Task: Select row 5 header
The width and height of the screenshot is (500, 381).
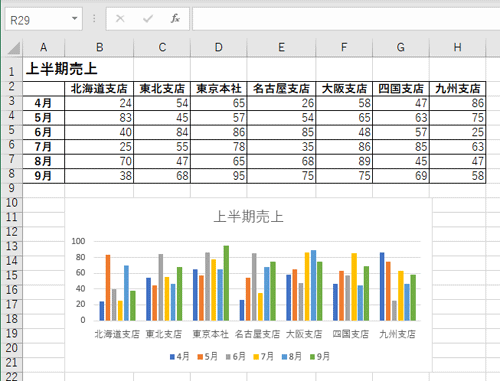Action: pyautogui.click(x=12, y=130)
